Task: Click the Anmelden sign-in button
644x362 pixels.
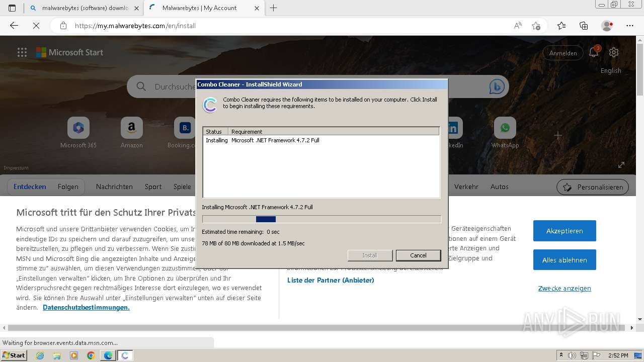Action: point(563,53)
